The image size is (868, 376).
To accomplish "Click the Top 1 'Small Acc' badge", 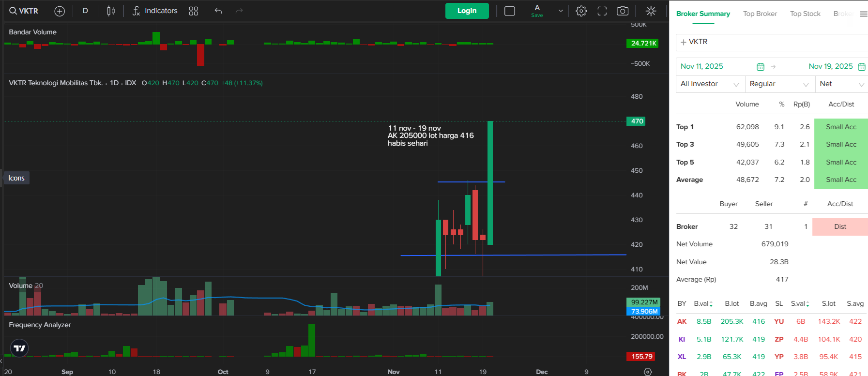I will pyautogui.click(x=841, y=127).
